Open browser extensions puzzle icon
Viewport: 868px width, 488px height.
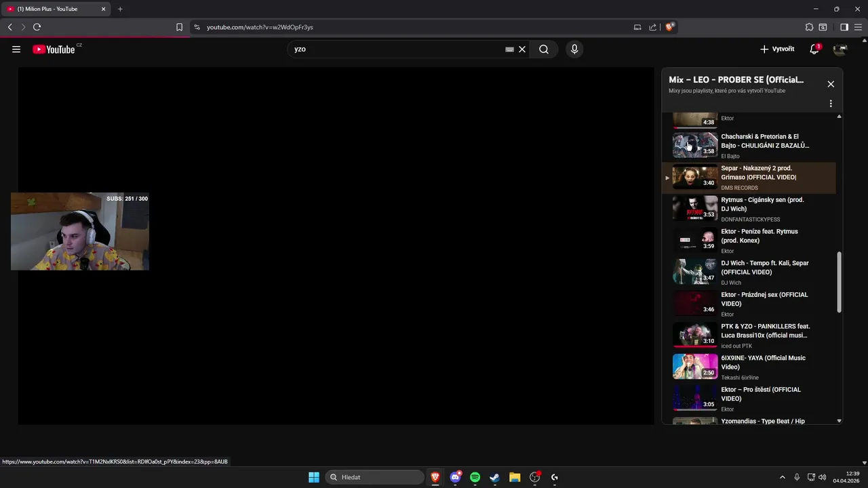pos(809,27)
